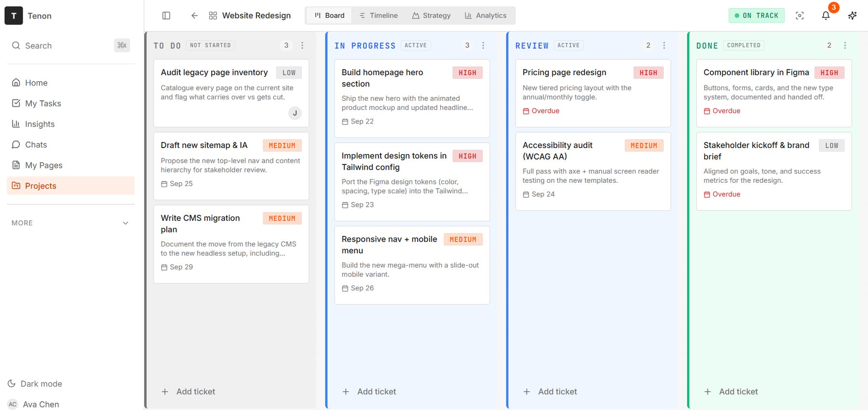Image resolution: width=868 pixels, height=410 pixels.
Task: Click the My Tasks checkbox icon
Action: (x=16, y=103)
